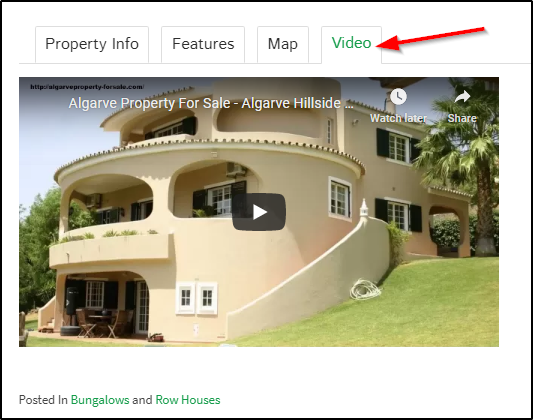Image resolution: width=533 pixels, height=420 pixels.
Task: Click the coiled garden hose on lawn
Action: [x=365, y=289]
